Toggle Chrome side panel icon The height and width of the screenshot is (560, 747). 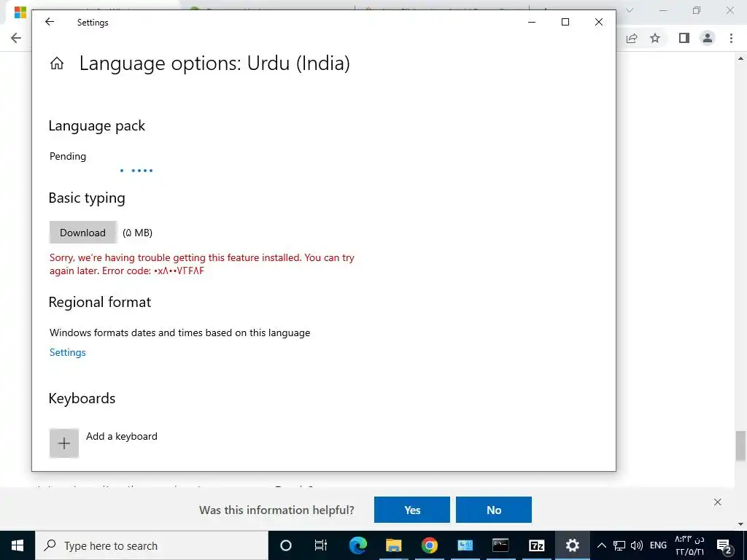[684, 38]
